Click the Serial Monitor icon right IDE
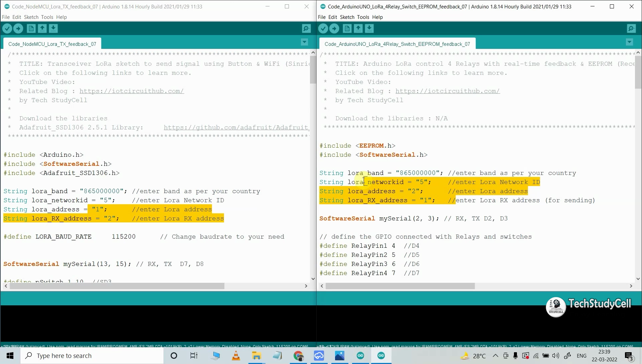This screenshot has height=364, width=642. 631,28
